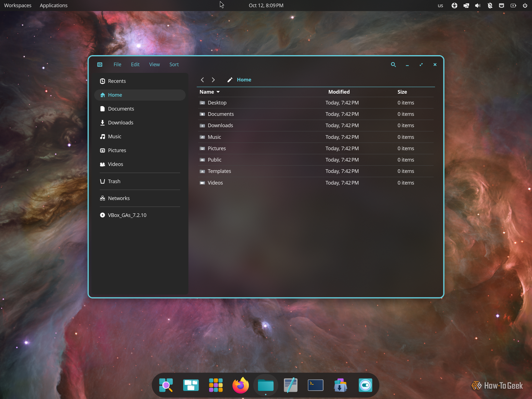
Task: Launch the text editor from the dock
Action: tap(291, 385)
